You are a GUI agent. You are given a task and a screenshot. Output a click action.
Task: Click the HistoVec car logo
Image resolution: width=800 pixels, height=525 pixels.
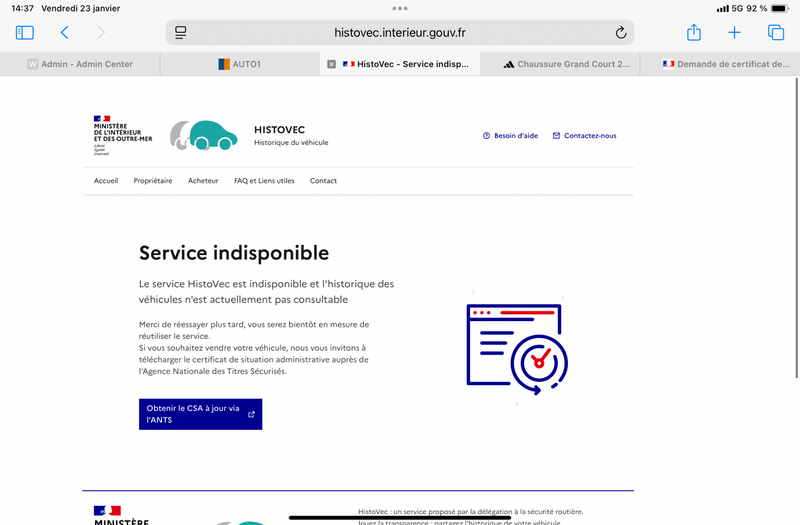[x=204, y=135]
